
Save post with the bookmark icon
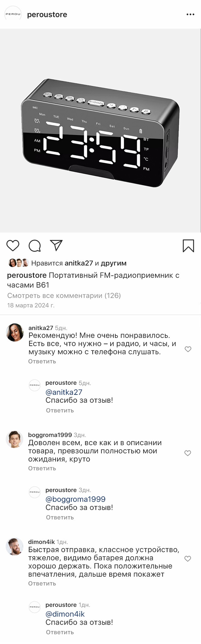coord(188,246)
